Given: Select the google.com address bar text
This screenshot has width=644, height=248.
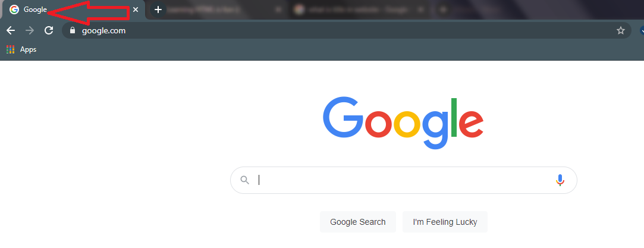Looking at the screenshot, I should tap(103, 30).
